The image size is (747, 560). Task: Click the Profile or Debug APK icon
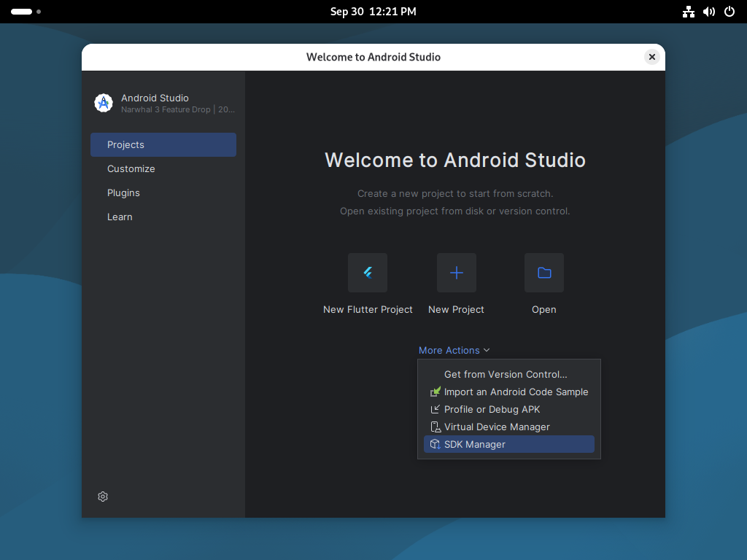point(435,409)
